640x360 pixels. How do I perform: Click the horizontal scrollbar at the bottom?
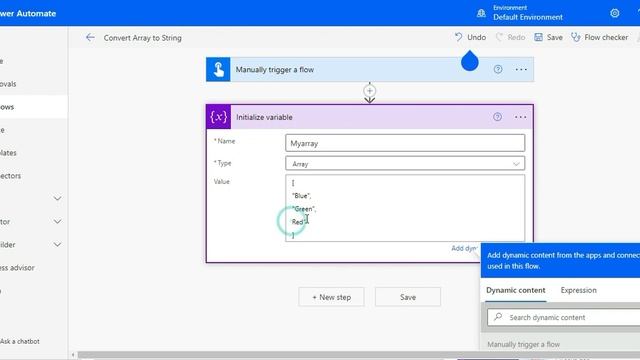(x=358, y=355)
